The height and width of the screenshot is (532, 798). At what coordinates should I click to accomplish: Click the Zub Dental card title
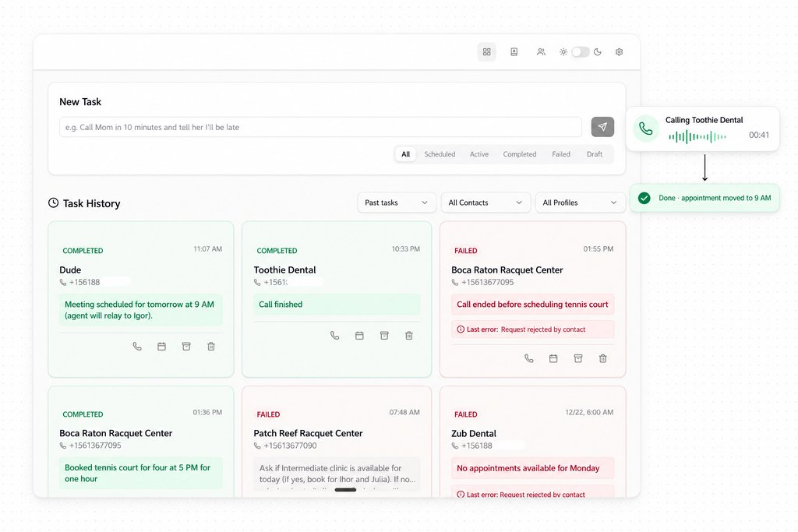coord(473,433)
